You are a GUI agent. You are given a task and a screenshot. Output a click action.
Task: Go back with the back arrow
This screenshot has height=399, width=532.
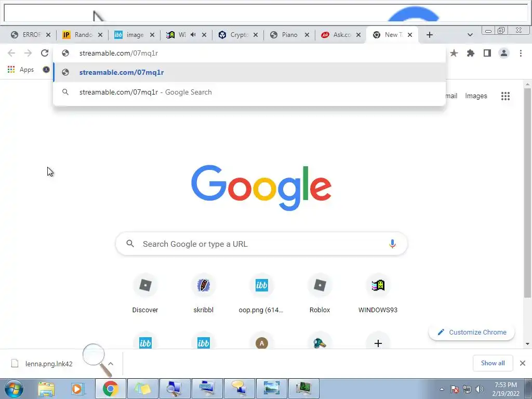[11, 53]
